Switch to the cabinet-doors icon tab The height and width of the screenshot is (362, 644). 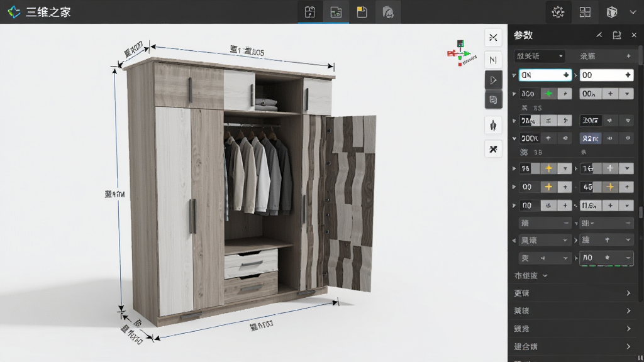coord(309,12)
